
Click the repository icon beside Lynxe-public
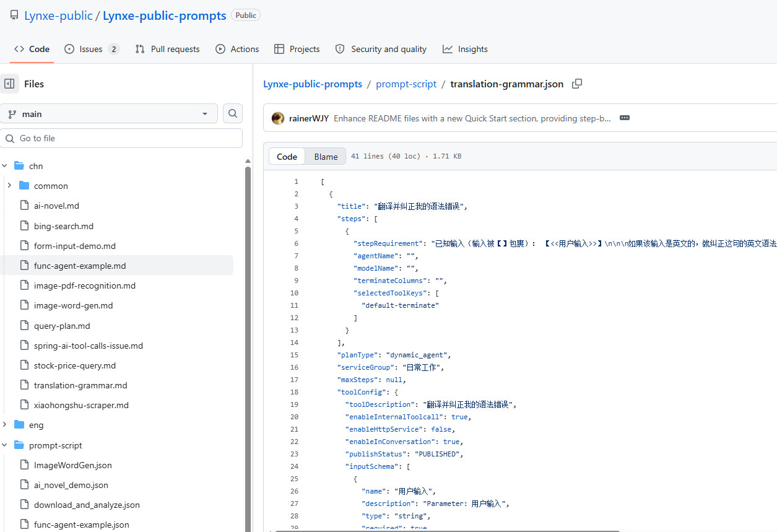point(14,15)
